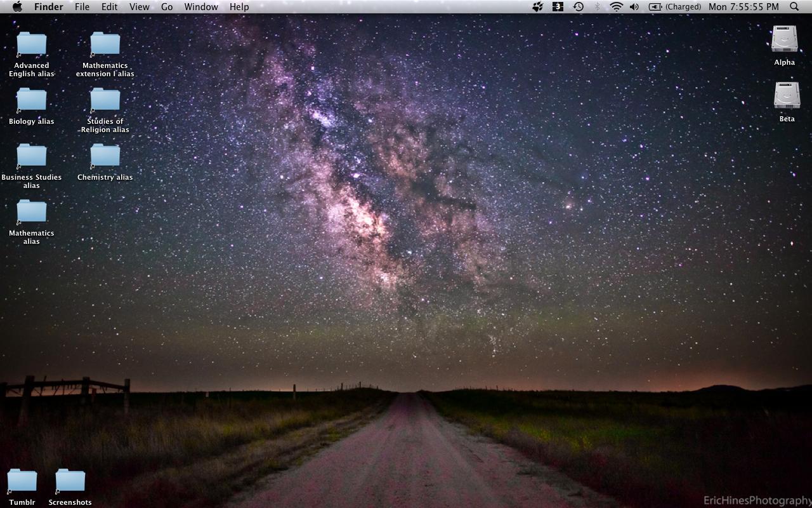Open the Wi-Fi status menu

[x=616, y=6]
